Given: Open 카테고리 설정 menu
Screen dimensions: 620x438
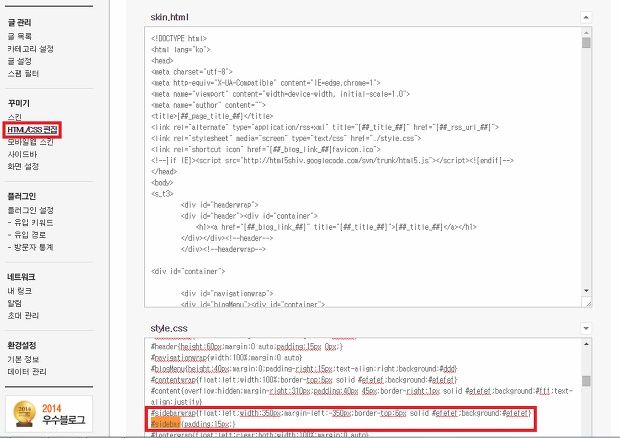Looking at the screenshot, I should coord(31,49).
